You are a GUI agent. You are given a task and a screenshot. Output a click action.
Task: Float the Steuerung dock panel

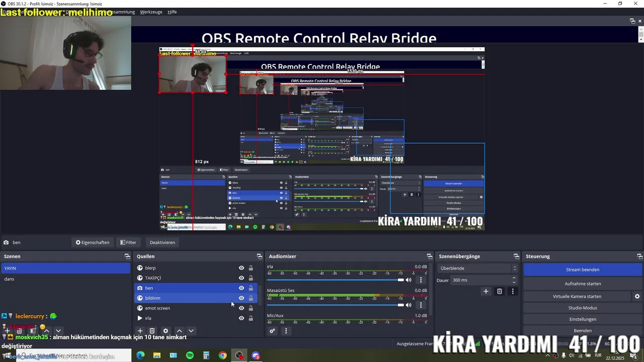pyautogui.click(x=640, y=256)
